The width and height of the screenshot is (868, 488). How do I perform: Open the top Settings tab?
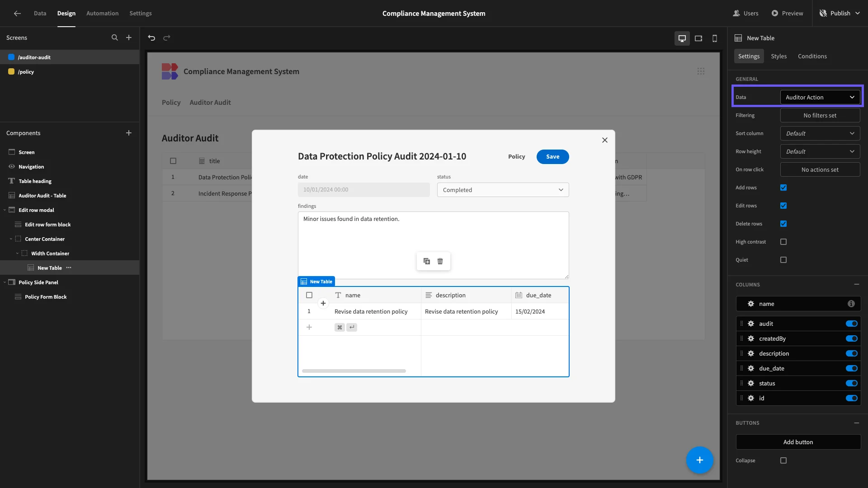click(141, 13)
